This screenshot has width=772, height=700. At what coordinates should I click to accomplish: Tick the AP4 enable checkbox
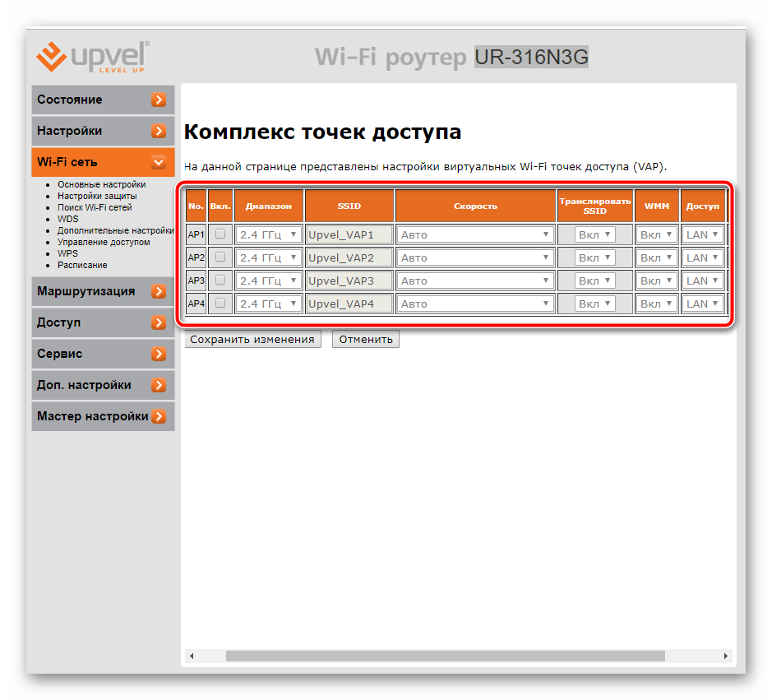220,304
